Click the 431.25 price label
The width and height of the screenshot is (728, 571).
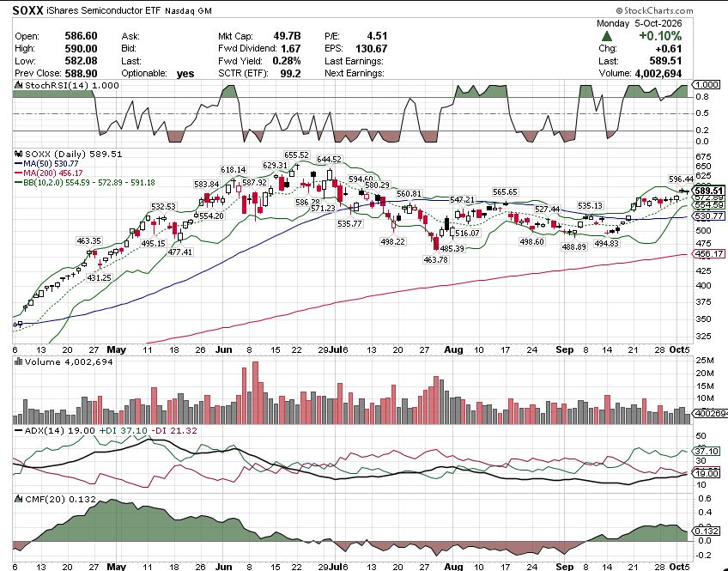[x=100, y=277]
